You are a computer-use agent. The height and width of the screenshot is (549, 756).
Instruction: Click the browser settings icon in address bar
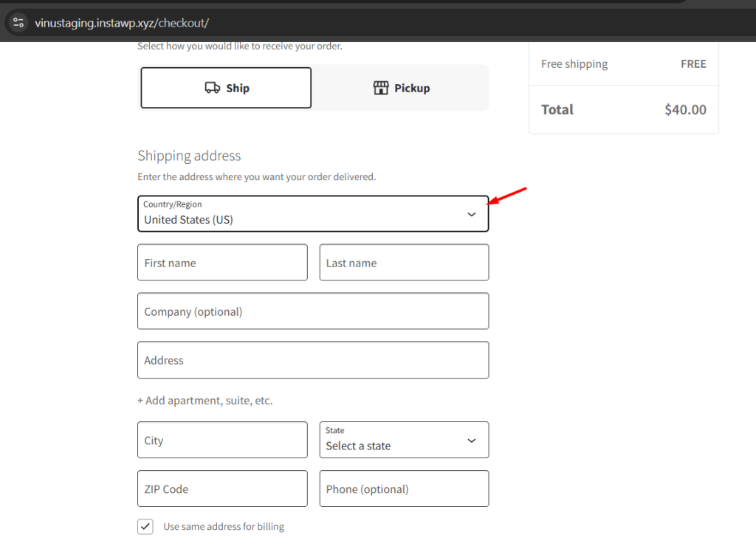click(18, 23)
